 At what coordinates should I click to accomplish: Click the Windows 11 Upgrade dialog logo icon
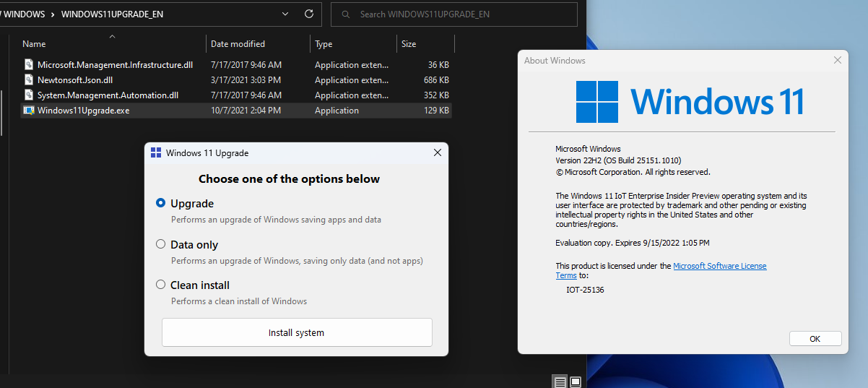(155, 152)
